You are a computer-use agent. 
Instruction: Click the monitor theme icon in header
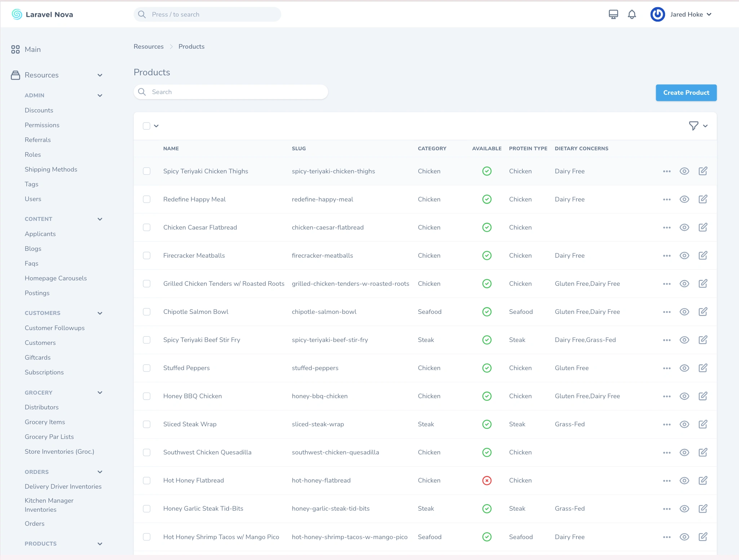(x=613, y=14)
